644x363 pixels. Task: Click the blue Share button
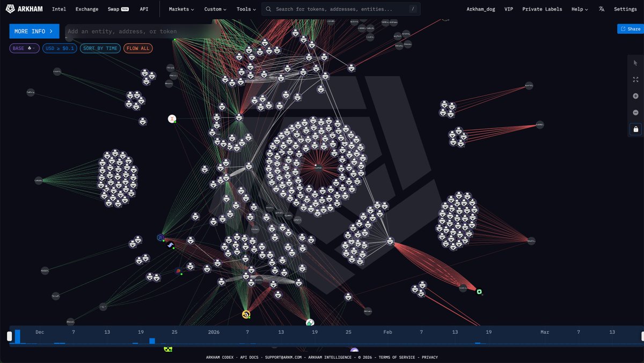click(x=630, y=29)
